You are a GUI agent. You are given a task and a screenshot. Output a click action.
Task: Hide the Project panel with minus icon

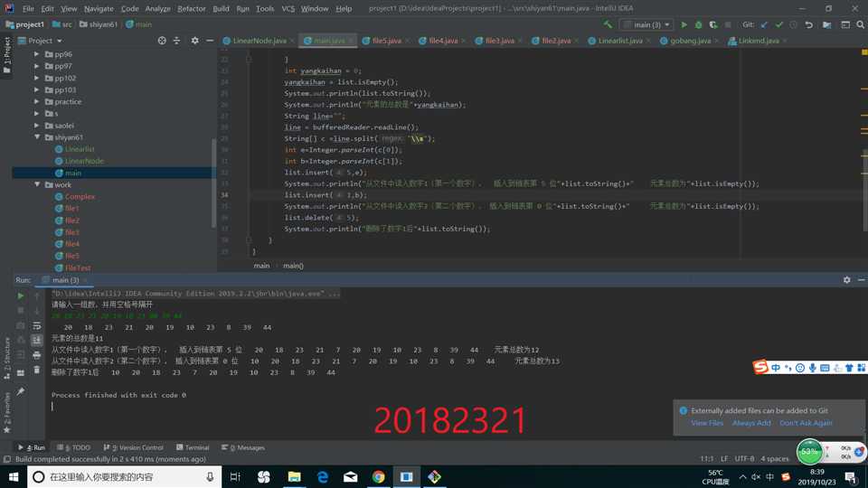coord(210,41)
